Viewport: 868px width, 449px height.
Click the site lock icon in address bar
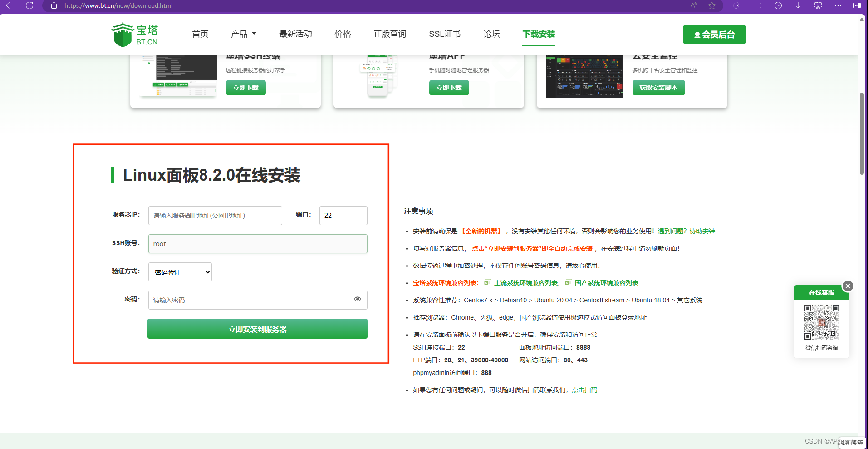coord(54,5)
